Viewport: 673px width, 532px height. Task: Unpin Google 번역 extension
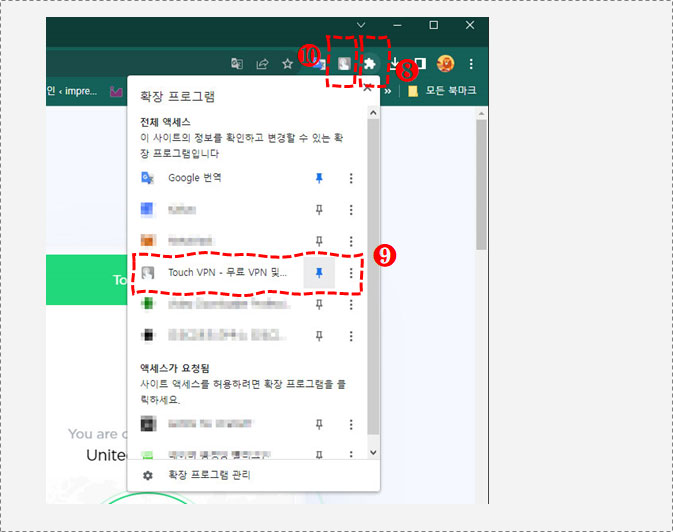click(319, 178)
